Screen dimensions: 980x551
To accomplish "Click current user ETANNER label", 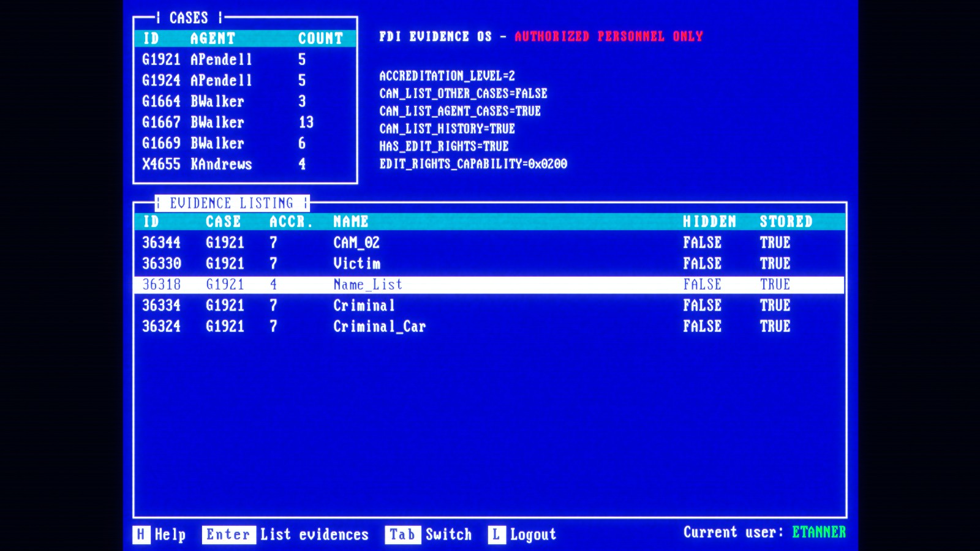I will click(x=818, y=532).
